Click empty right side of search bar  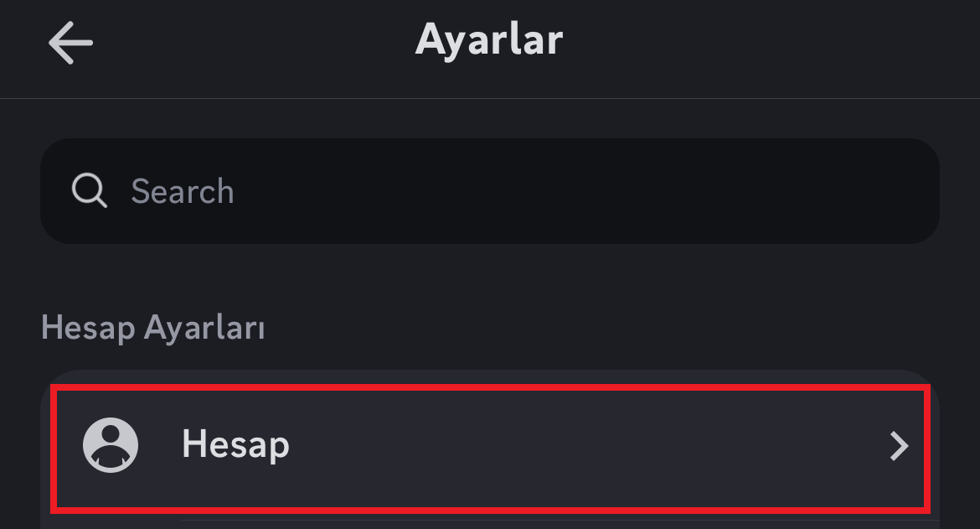[x=754, y=191]
